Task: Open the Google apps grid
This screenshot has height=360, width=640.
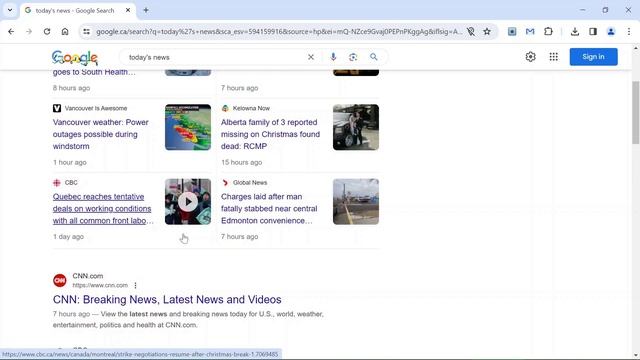Action: coord(553,57)
